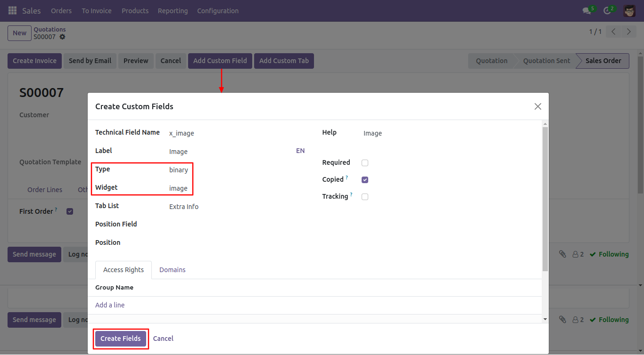Open the activities clock icon
The height and width of the screenshot is (355, 644).
point(607,10)
